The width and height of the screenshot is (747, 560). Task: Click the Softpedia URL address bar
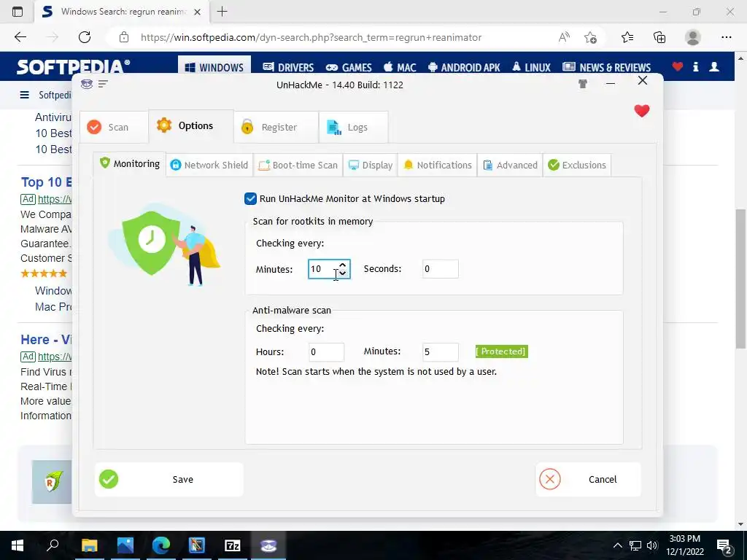point(311,37)
